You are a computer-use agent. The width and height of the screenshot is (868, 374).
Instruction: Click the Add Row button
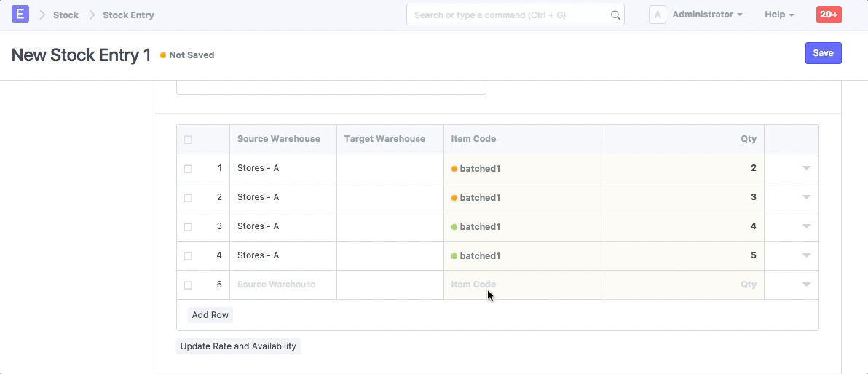coord(210,315)
